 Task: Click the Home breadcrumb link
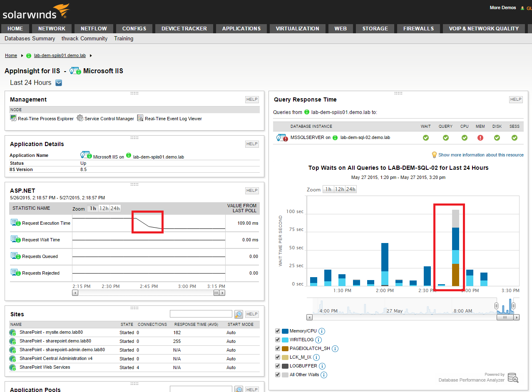11,55
